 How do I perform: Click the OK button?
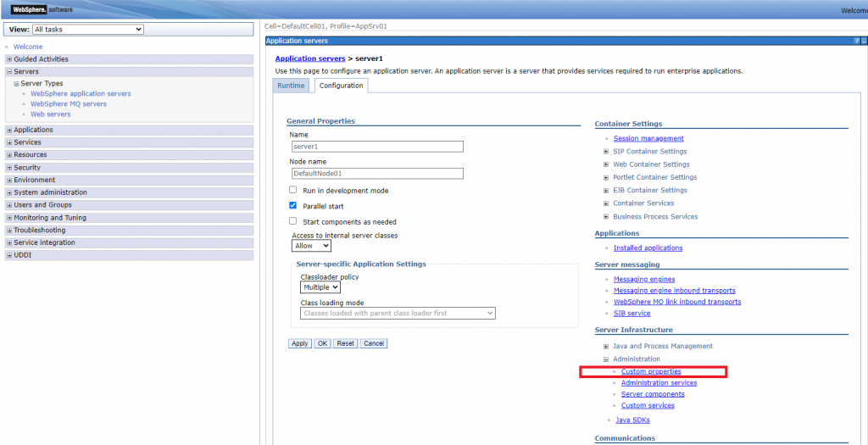(323, 343)
